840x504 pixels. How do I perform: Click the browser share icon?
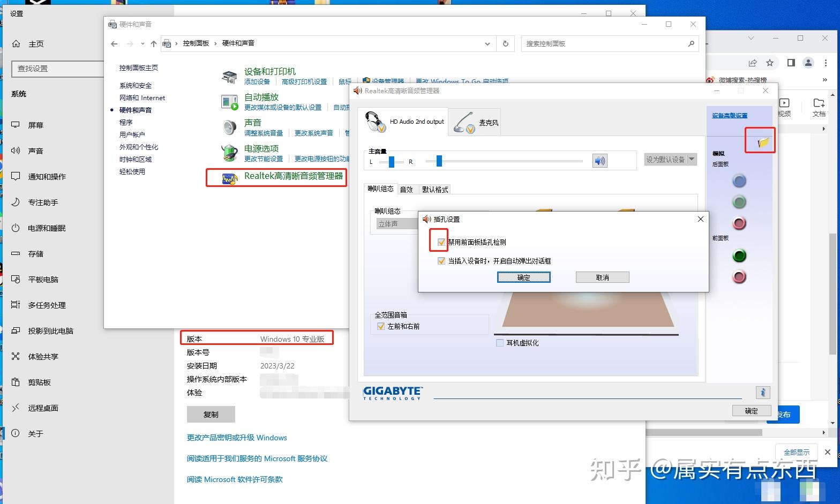point(753,63)
